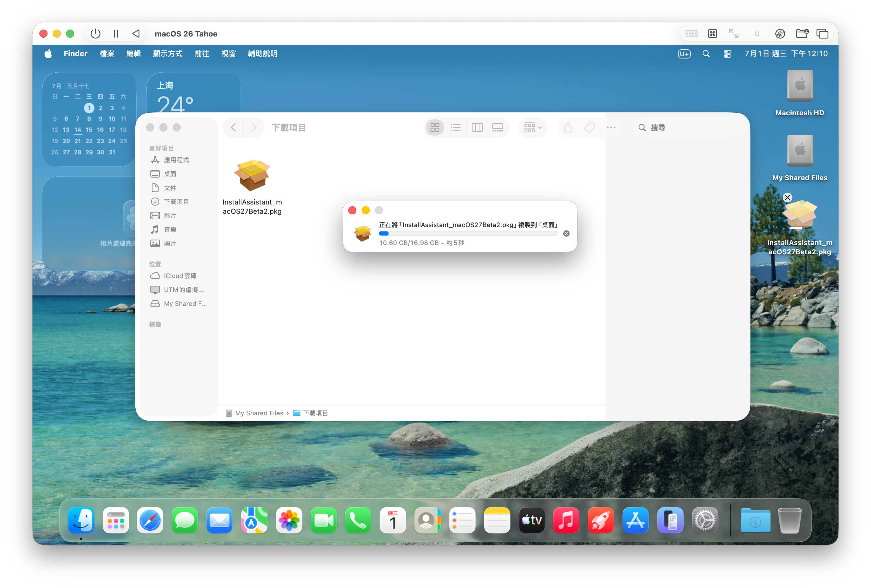Image resolution: width=871 pixels, height=588 pixels.
Task: Open the Finder more actions ellipsis menu
Action: 611,127
